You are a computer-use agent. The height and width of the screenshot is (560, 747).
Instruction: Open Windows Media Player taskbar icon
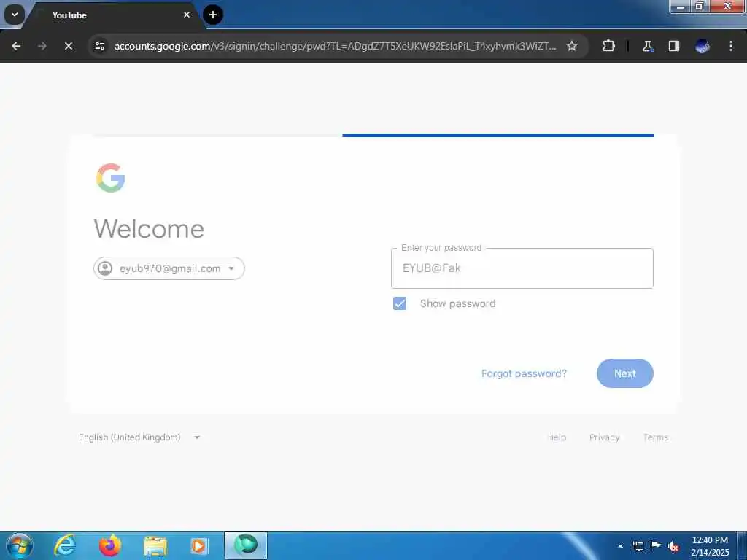click(199, 545)
